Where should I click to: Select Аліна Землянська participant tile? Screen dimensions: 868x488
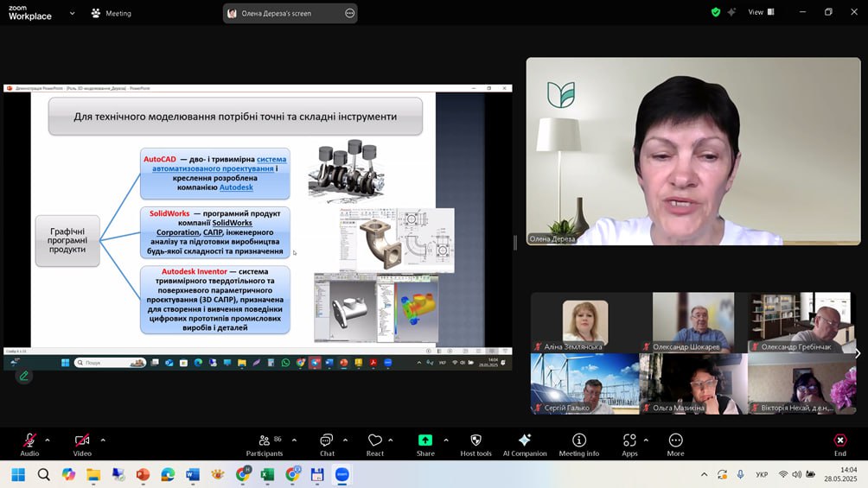coord(585,322)
